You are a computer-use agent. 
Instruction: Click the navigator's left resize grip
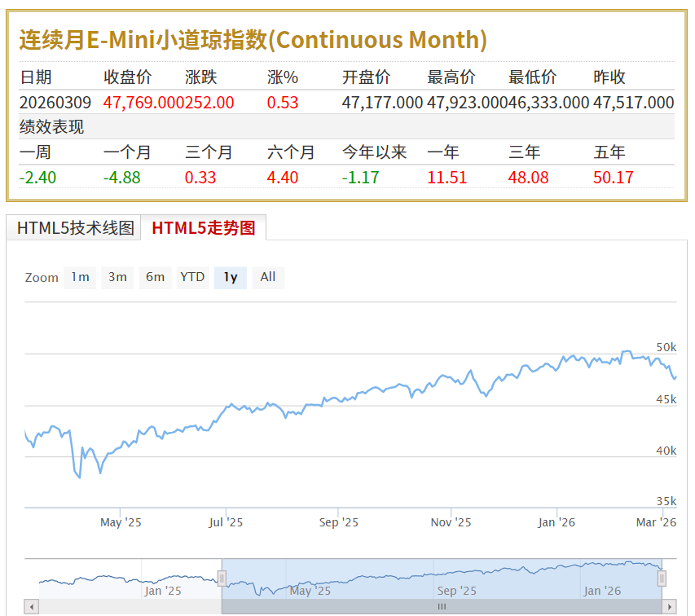point(222,579)
